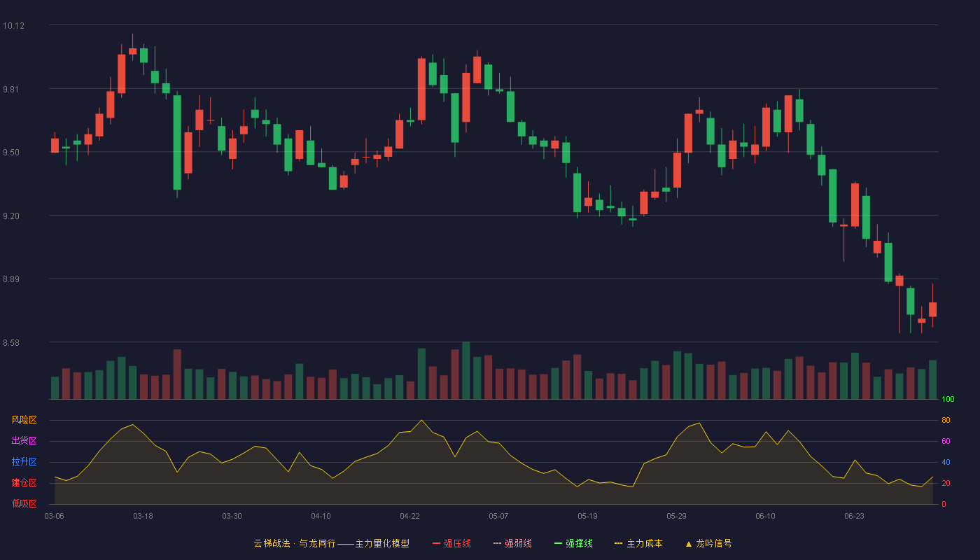Click the 03-06 date axis label
The image size is (980, 560).
click(x=54, y=516)
